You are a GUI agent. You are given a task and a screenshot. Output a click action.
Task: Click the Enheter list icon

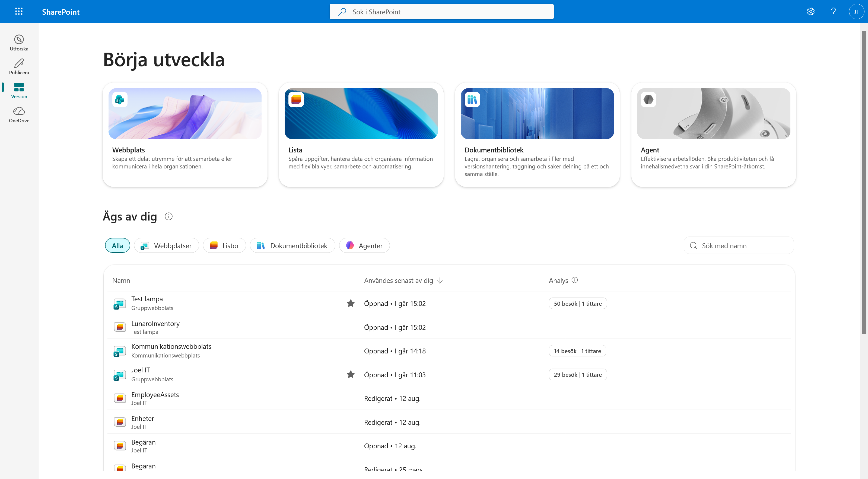click(x=120, y=422)
